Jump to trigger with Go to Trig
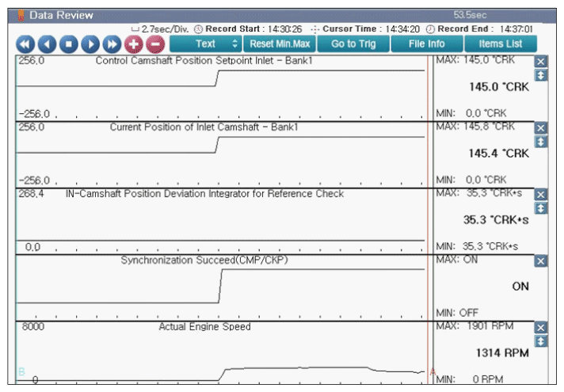Image resolution: width=564 pixels, height=392 pixels. point(353,44)
